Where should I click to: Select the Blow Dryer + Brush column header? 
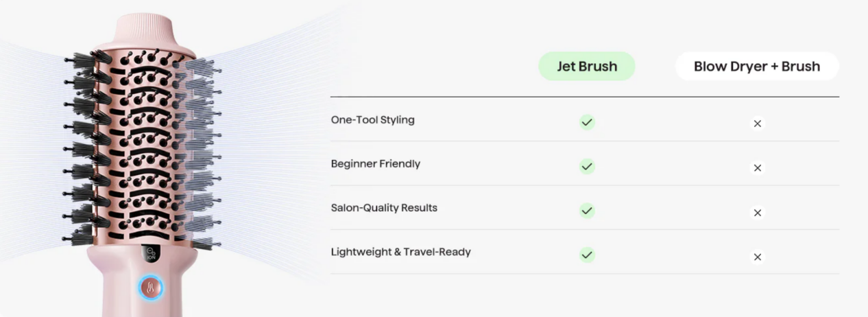click(757, 67)
